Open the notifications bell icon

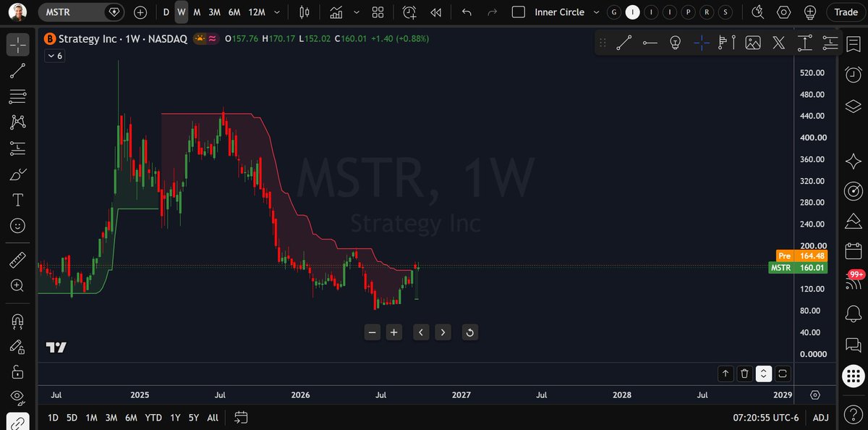[854, 313]
